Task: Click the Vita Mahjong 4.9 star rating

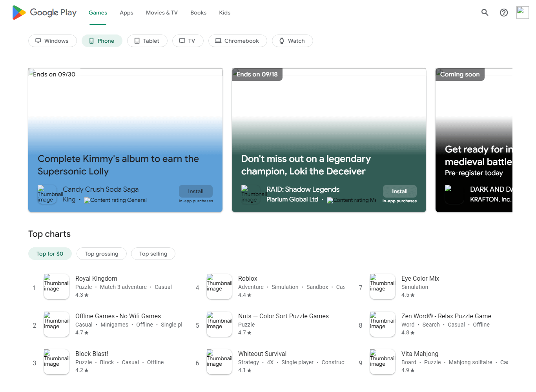Action: 408,370
